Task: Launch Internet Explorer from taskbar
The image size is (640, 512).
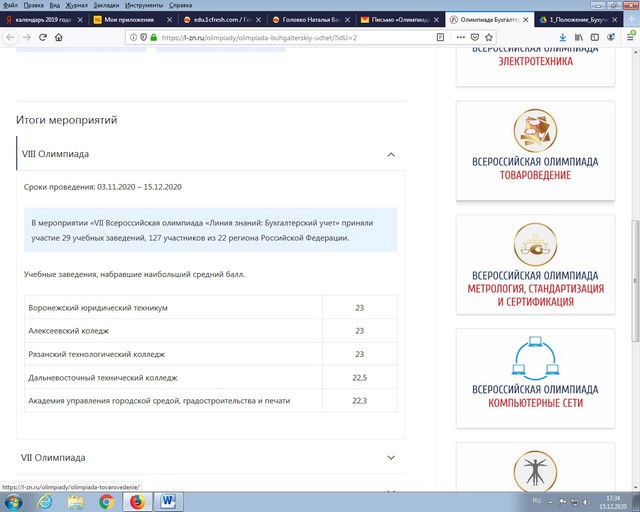Action: [x=45, y=502]
